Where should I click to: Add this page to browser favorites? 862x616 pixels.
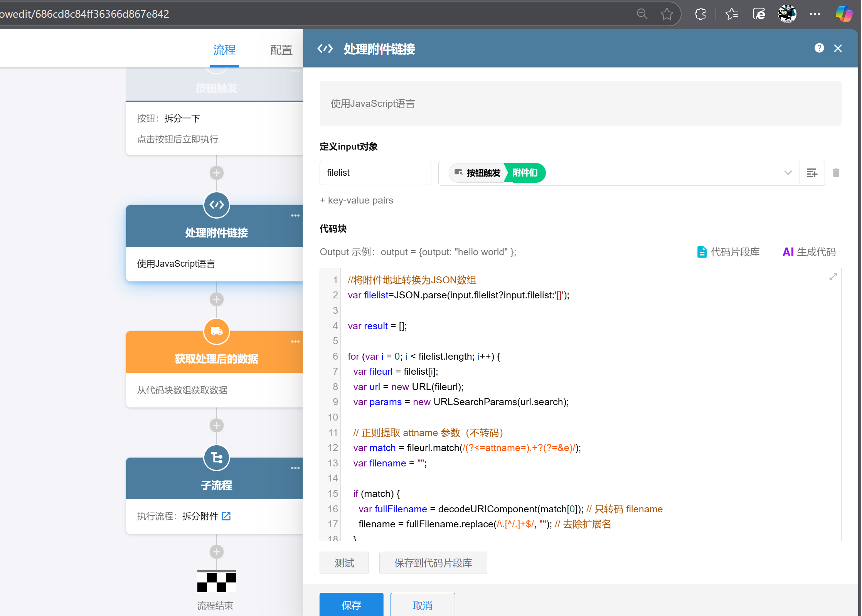pyautogui.click(x=667, y=14)
